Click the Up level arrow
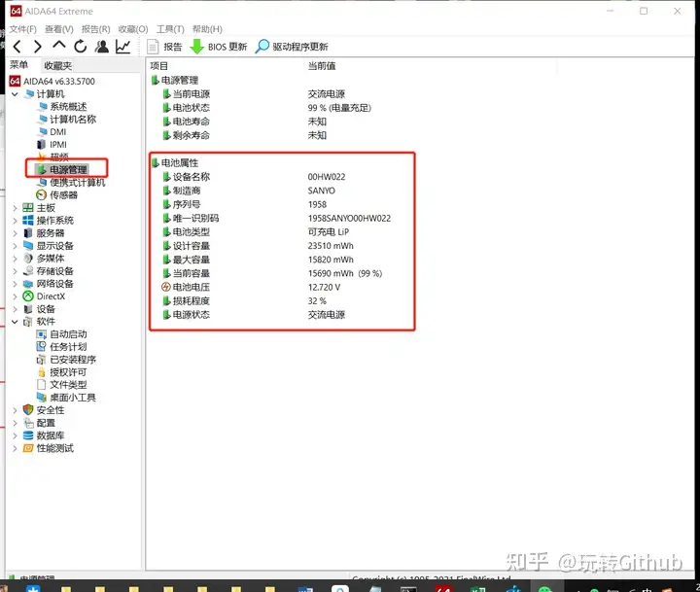 tap(59, 45)
